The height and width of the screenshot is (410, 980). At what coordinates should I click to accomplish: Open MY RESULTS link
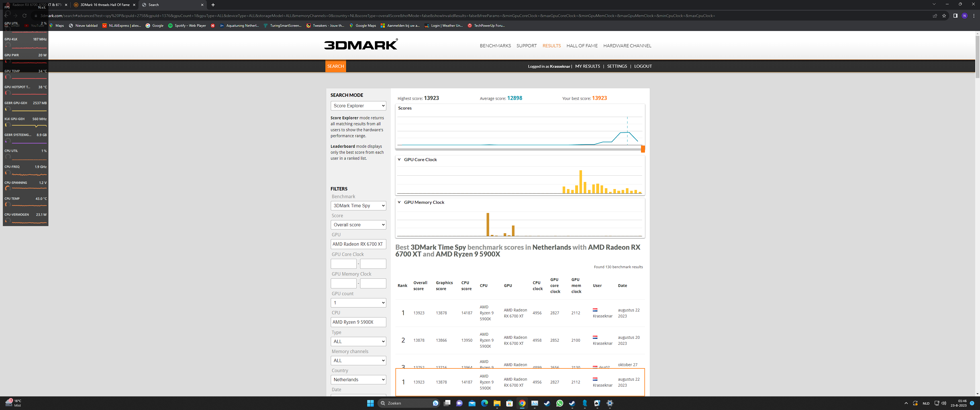tap(587, 66)
